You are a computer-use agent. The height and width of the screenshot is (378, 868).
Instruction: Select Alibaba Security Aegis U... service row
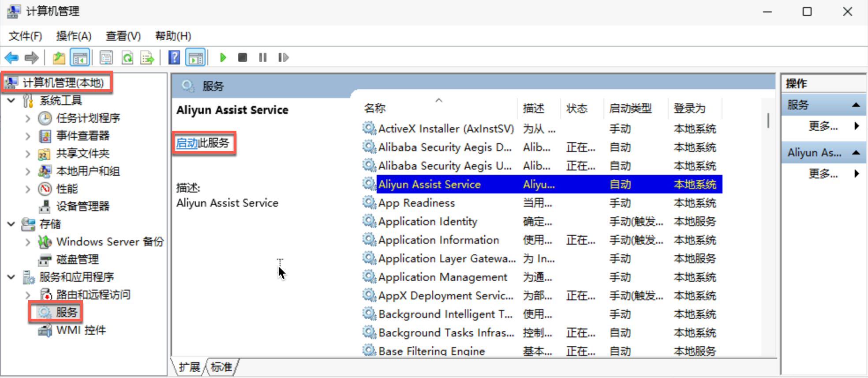[x=542, y=166]
